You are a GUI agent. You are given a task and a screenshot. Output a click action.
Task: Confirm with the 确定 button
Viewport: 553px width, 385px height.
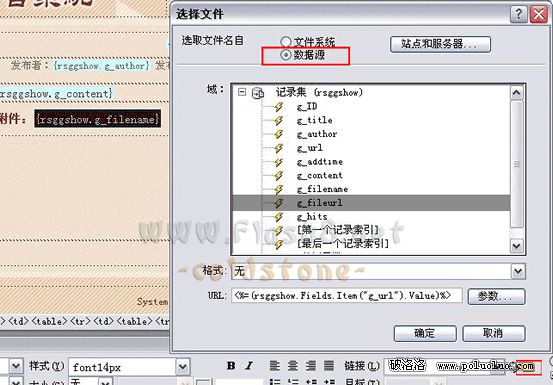coord(425,333)
